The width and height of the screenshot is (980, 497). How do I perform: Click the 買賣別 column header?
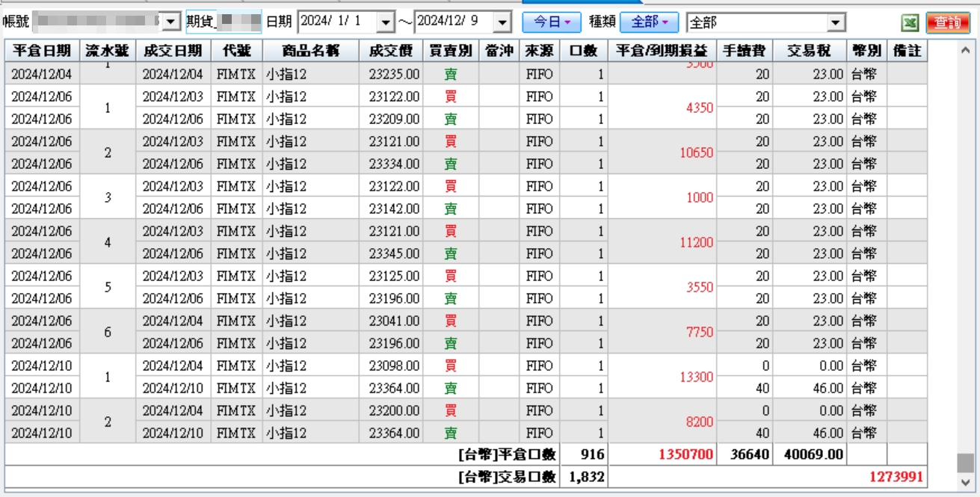[451, 51]
